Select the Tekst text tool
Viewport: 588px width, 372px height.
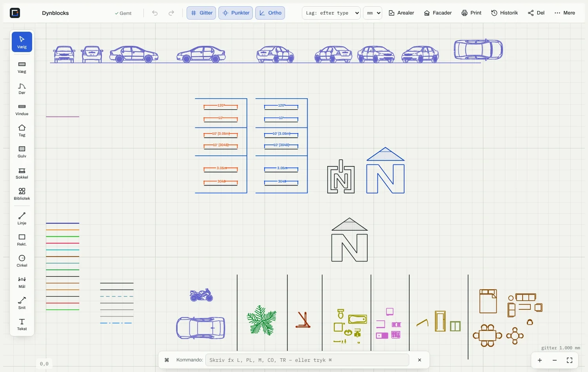click(x=22, y=325)
